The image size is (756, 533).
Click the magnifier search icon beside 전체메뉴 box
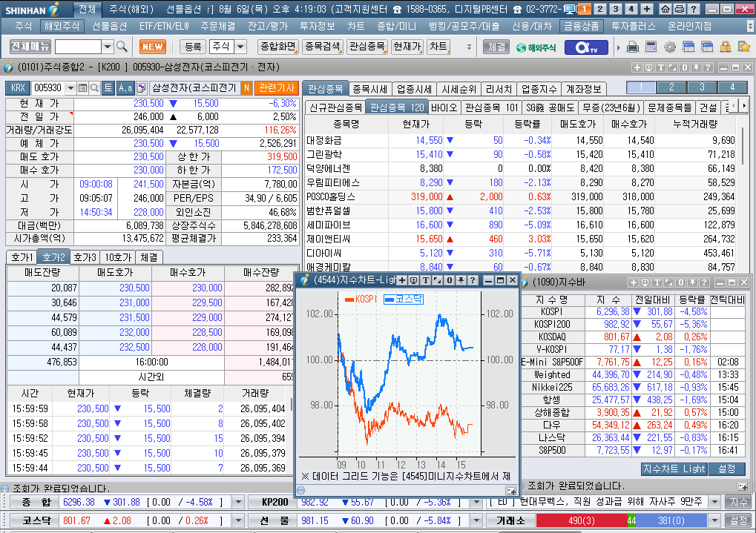pyautogui.click(x=122, y=47)
